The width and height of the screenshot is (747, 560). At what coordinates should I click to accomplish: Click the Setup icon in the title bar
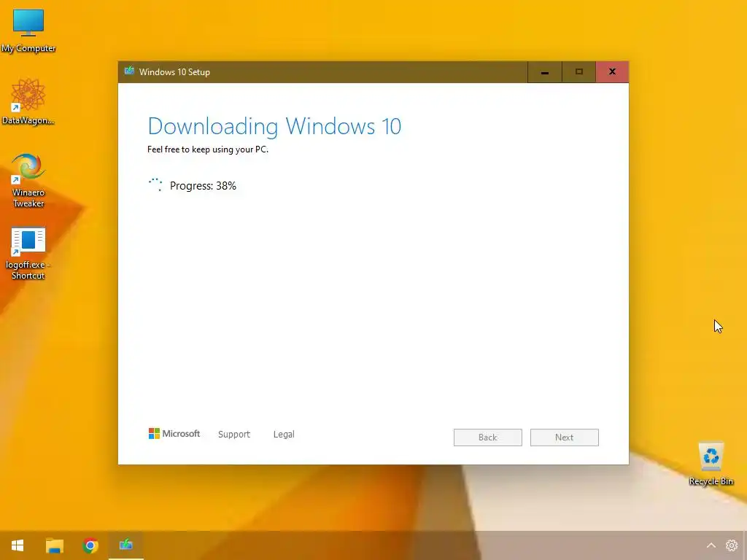(x=129, y=71)
